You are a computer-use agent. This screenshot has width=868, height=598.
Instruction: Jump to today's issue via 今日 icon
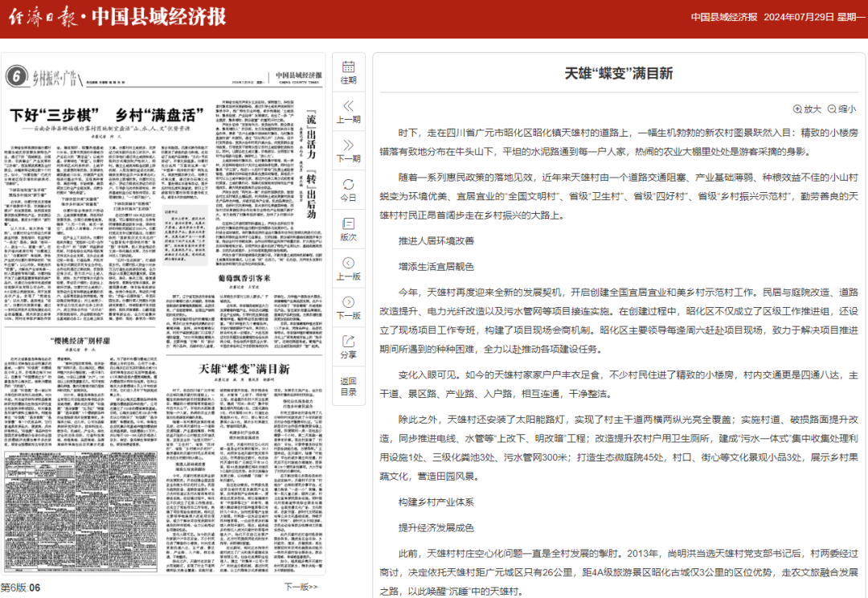348,184
